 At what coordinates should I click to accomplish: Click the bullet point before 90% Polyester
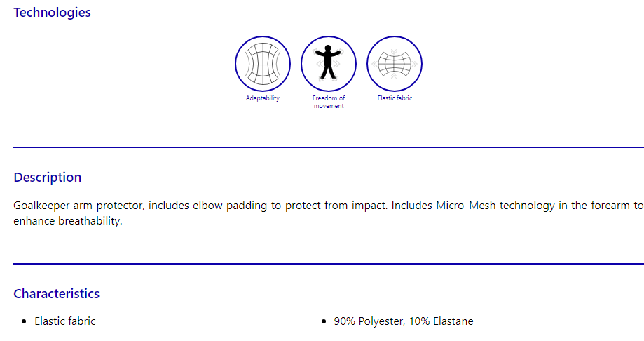pos(324,321)
